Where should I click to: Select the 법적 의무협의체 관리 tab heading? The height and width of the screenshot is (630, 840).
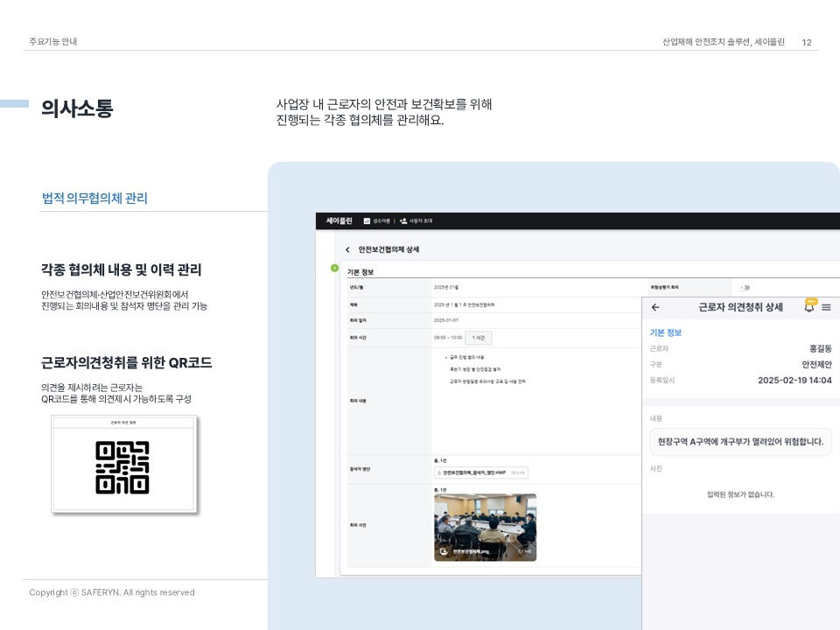[x=94, y=199]
